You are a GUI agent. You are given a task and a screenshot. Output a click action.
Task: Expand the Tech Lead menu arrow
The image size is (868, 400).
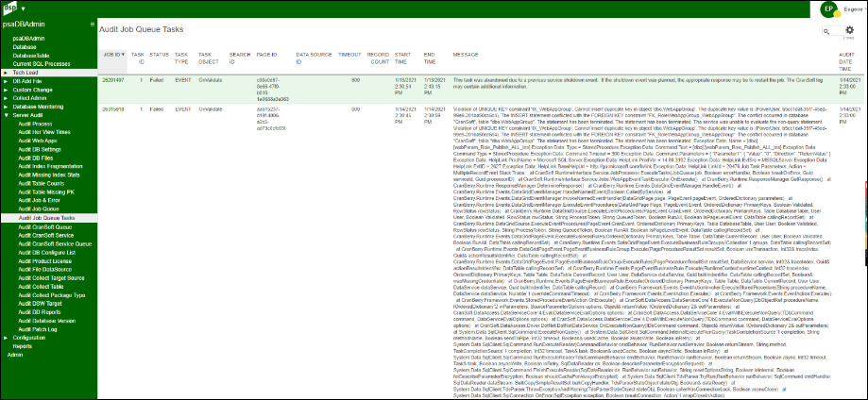pos(6,73)
